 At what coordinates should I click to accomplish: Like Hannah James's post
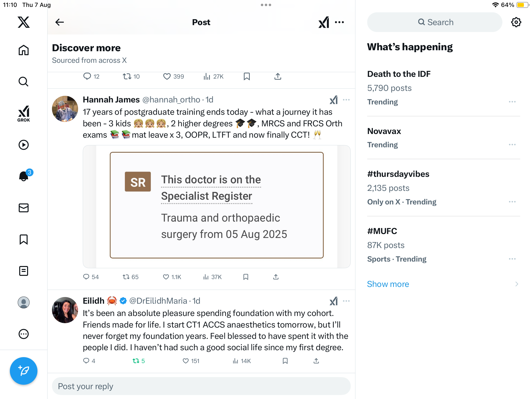[x=166, y=277]
